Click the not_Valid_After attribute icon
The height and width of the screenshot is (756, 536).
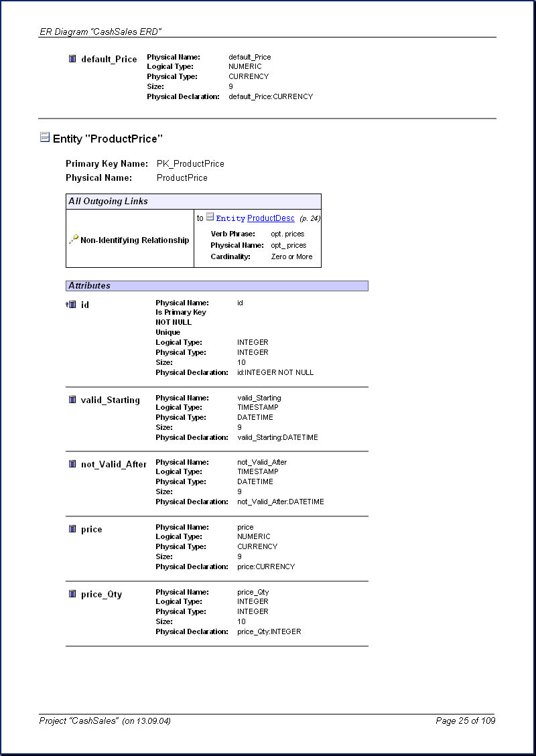coord(72,464)
